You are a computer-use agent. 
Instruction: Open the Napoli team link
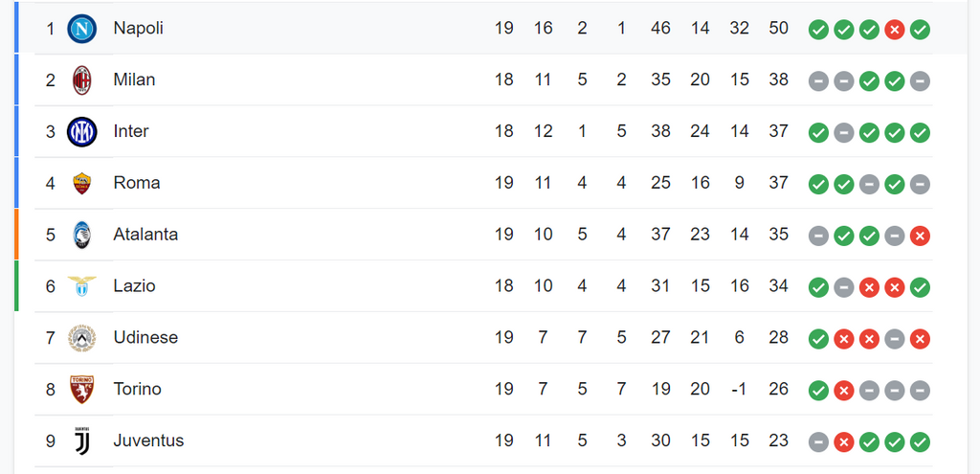pyautogui.click(x=138, y=28)
